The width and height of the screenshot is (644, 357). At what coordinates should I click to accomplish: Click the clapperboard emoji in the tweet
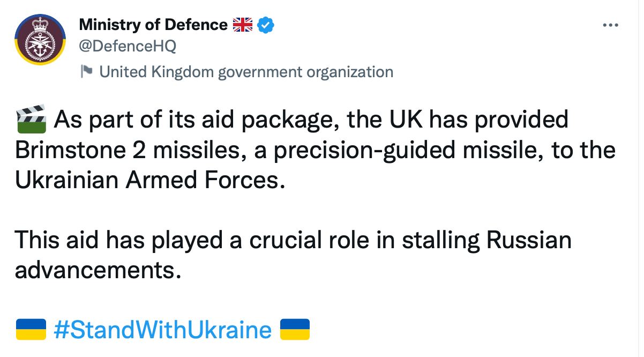31,119
